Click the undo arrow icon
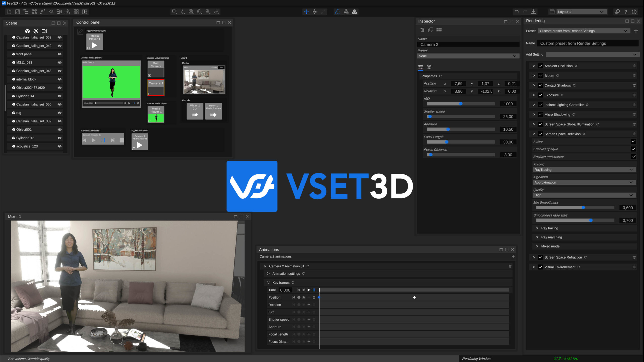644x362 pixels. pyautogui.click(x=517, y=12)
